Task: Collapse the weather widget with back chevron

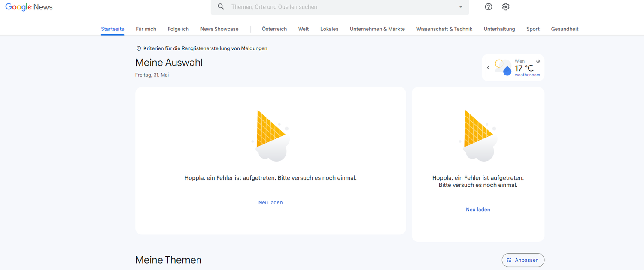Action: click(x=488, y=67)
